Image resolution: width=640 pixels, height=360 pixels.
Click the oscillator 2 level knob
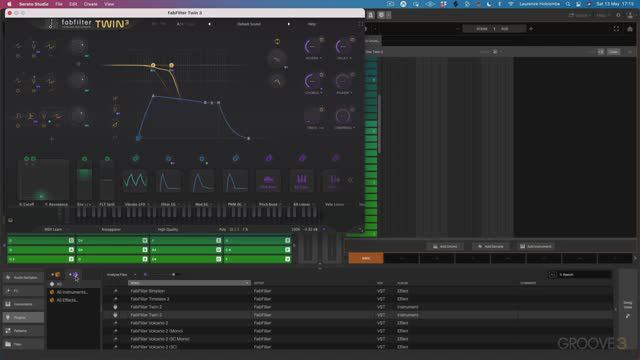79,80
